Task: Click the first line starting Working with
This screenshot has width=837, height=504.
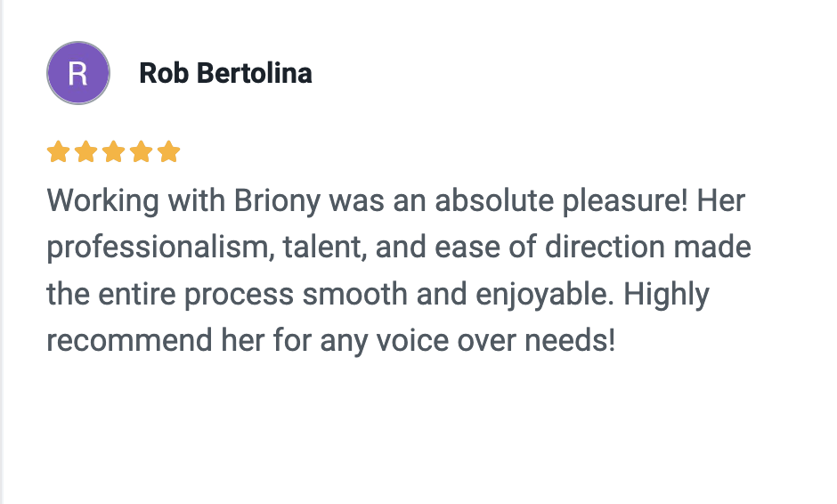Action: [x=395, y=202]
